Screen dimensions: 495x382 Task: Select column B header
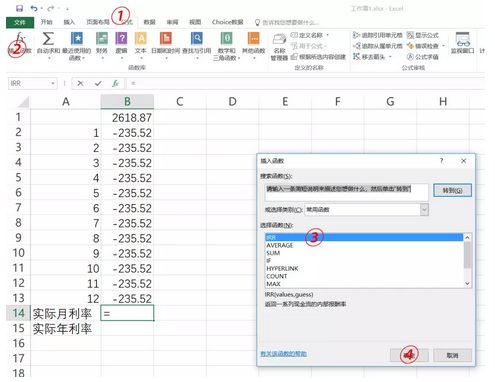pos(127,101)
